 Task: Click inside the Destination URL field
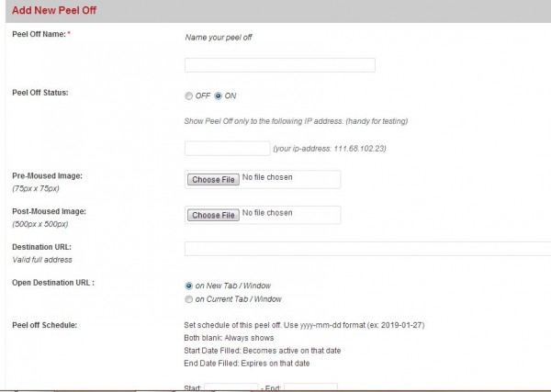(367, 249)
